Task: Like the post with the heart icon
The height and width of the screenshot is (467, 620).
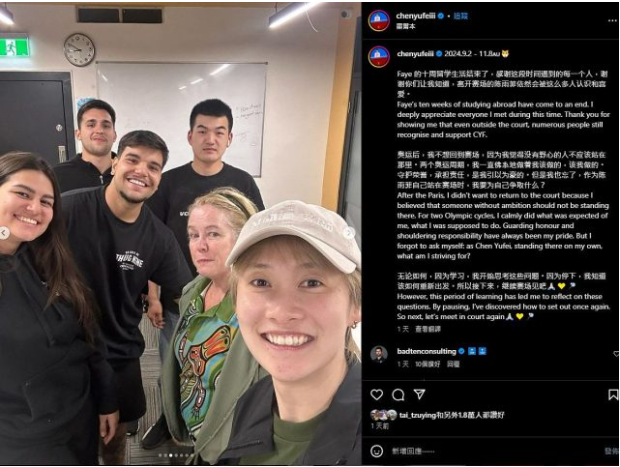Action: click(376, 394)
